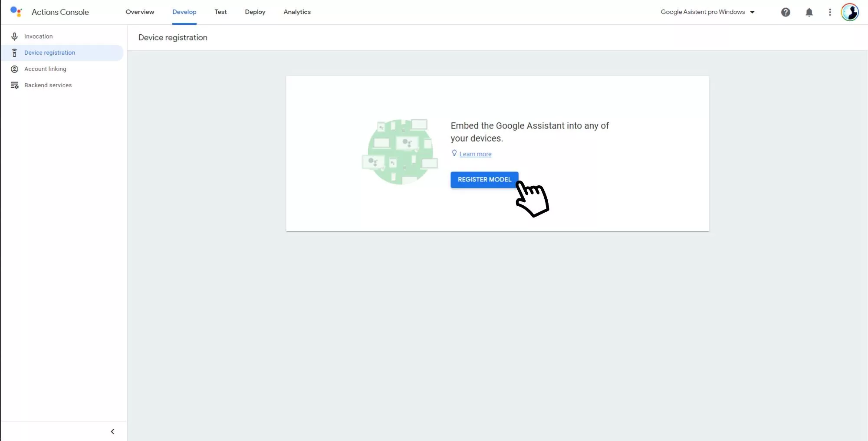The height and width of the screenshot is (441, 868).
Task: Click the Google Assistant logo icon
Action: [x=16, y=12]
